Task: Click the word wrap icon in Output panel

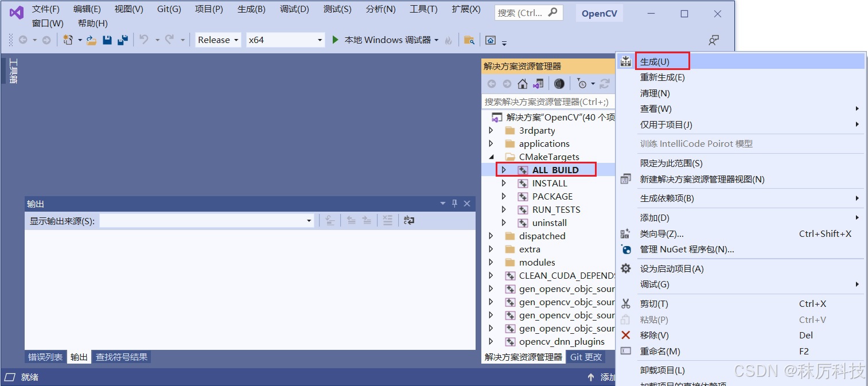Action: [409, 220]
